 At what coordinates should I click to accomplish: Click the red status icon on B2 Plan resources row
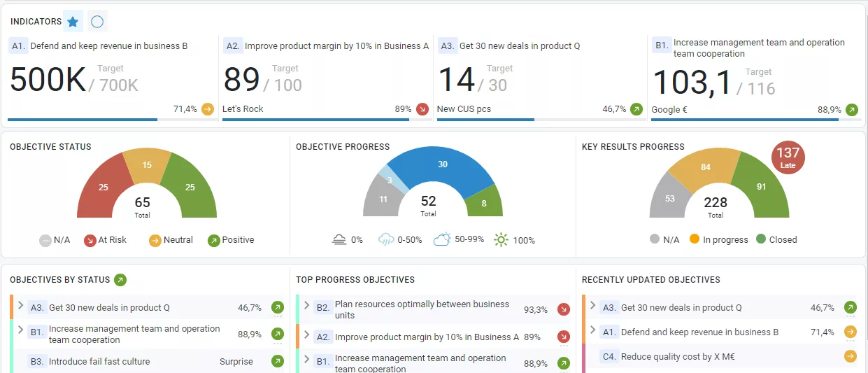(564, 309)
